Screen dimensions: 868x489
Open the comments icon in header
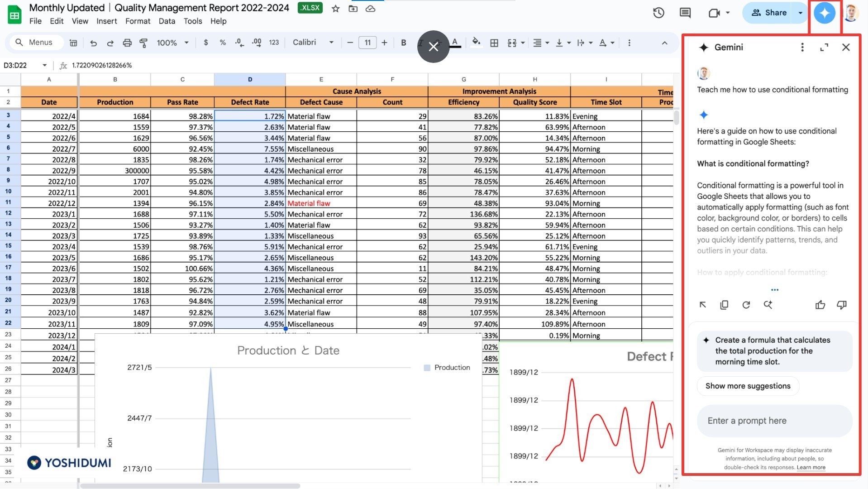(685, 13)
